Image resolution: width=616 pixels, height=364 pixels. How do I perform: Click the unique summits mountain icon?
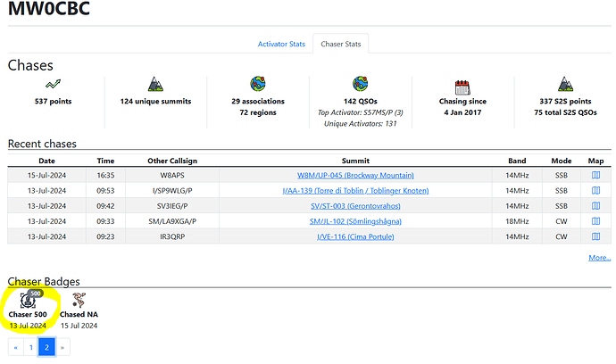tap(155, 84)
